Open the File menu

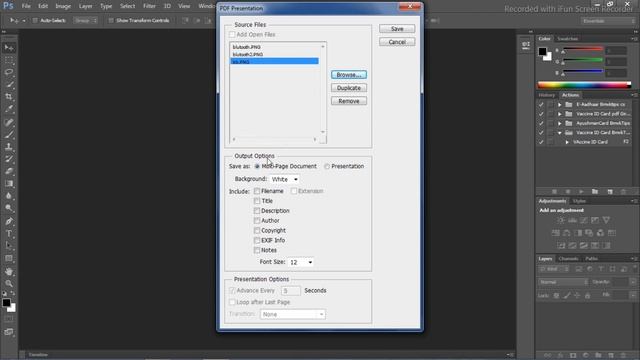click(26, 6)
